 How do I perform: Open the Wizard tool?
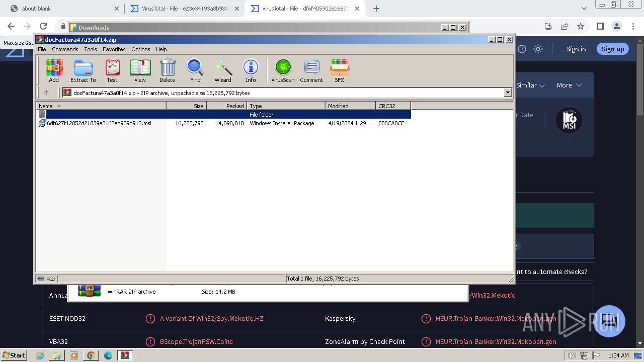tap(223, 70)
